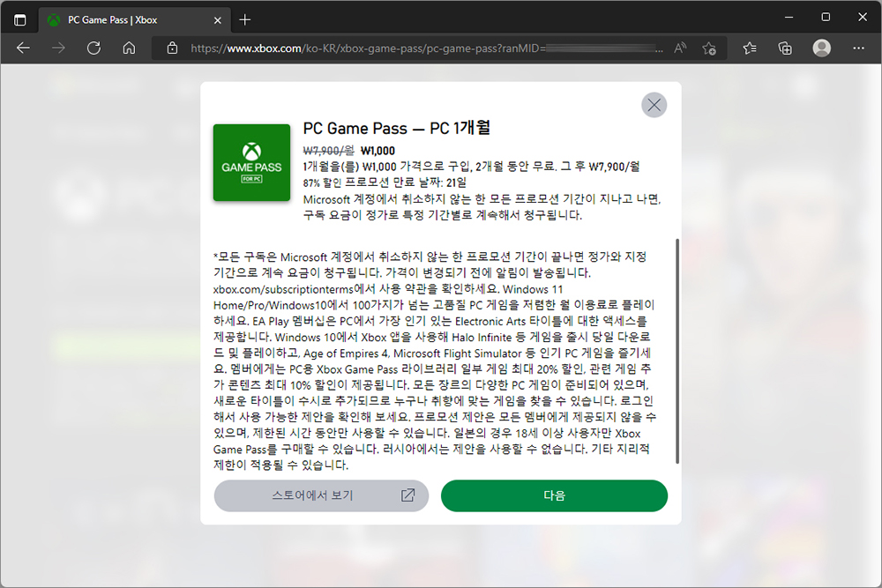Click the struck-through ₩7,900/월 price
This screenshot has height=588, width=882.
pyautogui.click(x=328, y=151)
